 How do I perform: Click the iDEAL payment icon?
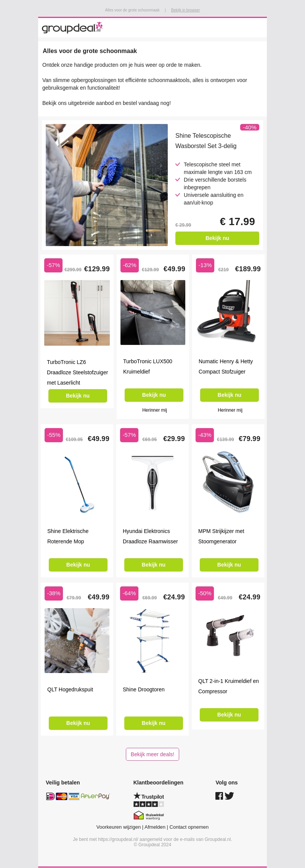pyautogui.click(x=50, y=796)
